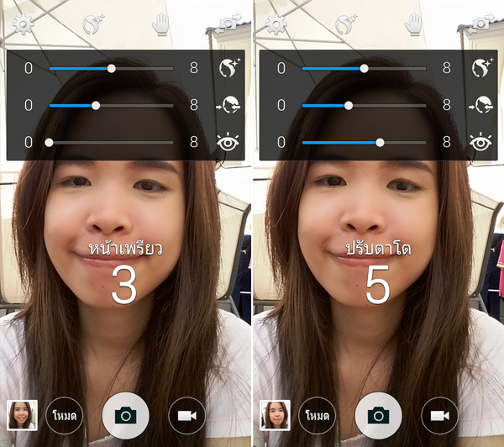Switch camera icon in right screenshot
The image size is (504, 447).
(480, 24)
